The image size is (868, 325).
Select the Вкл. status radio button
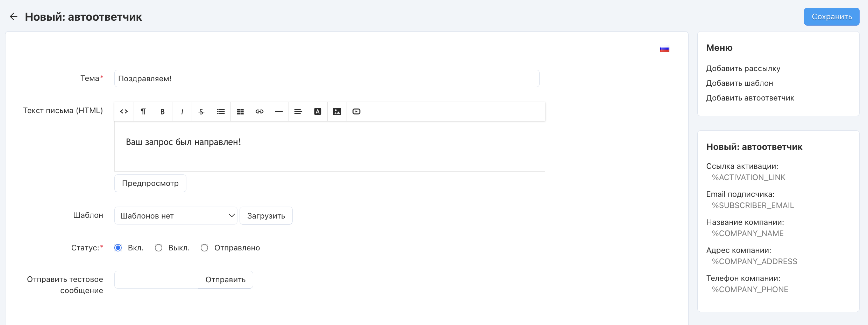118,248
